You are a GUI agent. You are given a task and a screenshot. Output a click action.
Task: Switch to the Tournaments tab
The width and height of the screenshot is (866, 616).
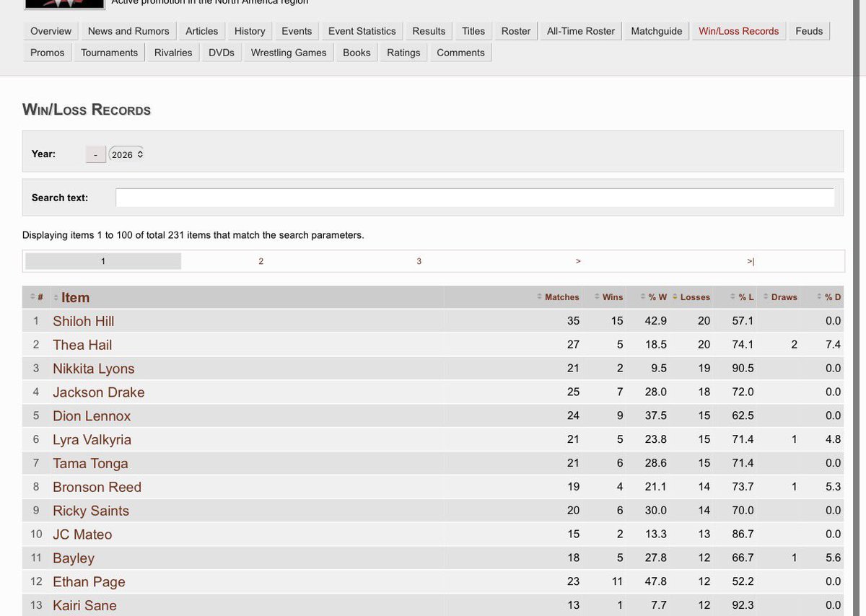109,53
